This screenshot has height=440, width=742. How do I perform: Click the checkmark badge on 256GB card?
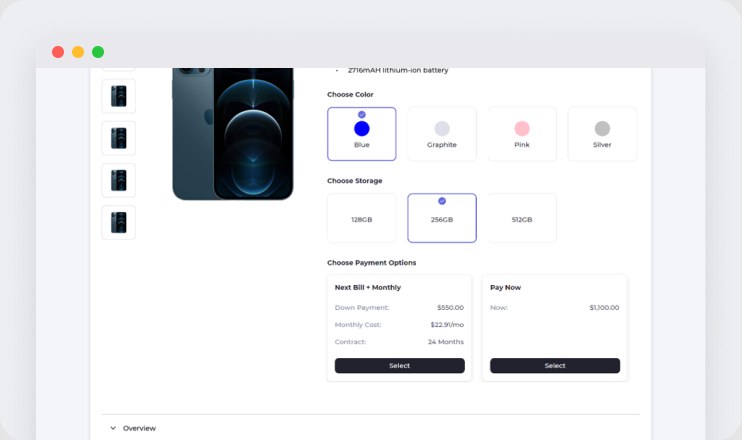[442, 201]
